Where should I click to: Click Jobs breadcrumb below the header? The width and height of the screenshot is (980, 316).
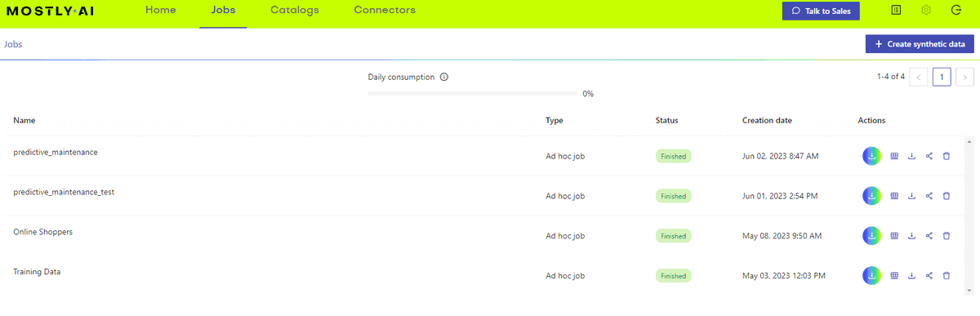(x=13, y=44)
